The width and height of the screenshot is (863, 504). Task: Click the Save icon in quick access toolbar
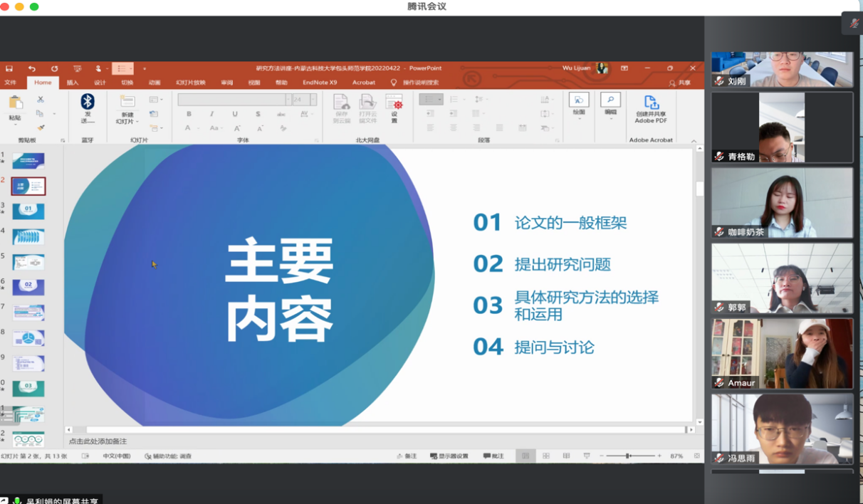[9, 68]
